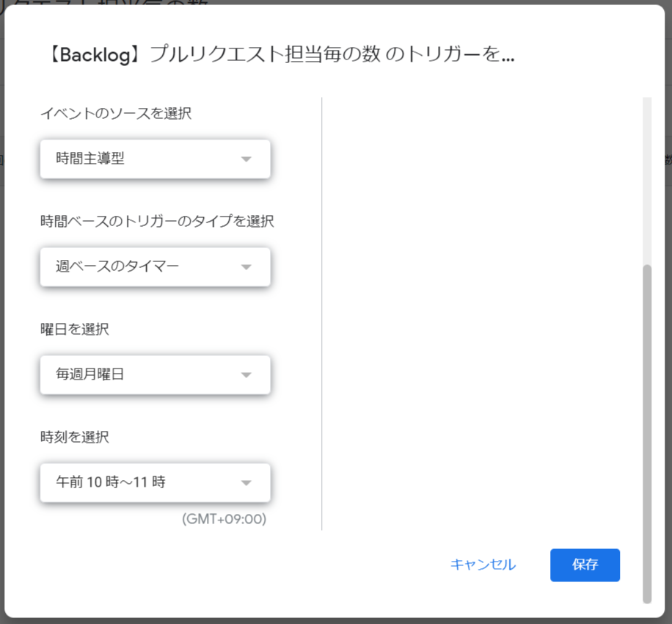Screen dimensions: 672x624
Task: Open the day dropdown showing 毎週月曜日
Action: click(x=155, y=374)
